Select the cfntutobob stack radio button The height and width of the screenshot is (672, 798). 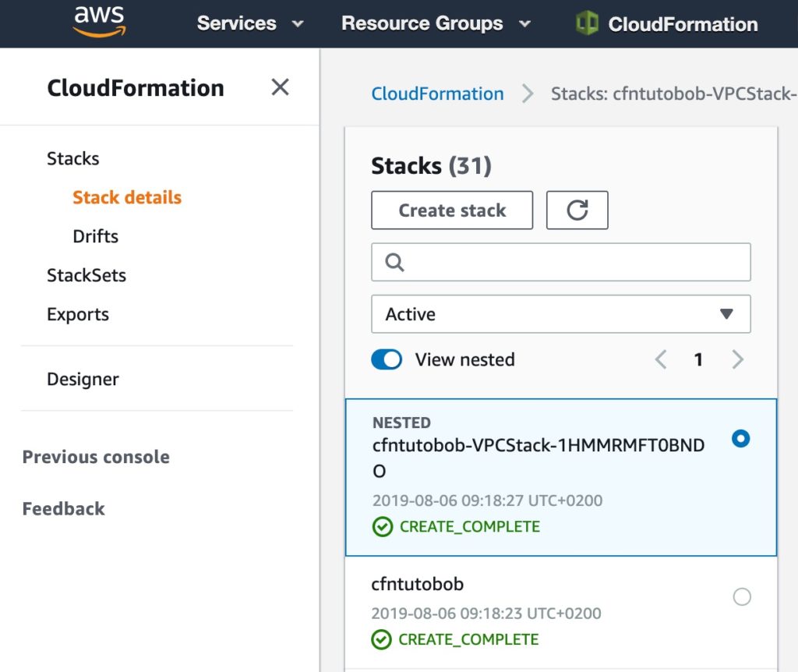pos(742,596)
